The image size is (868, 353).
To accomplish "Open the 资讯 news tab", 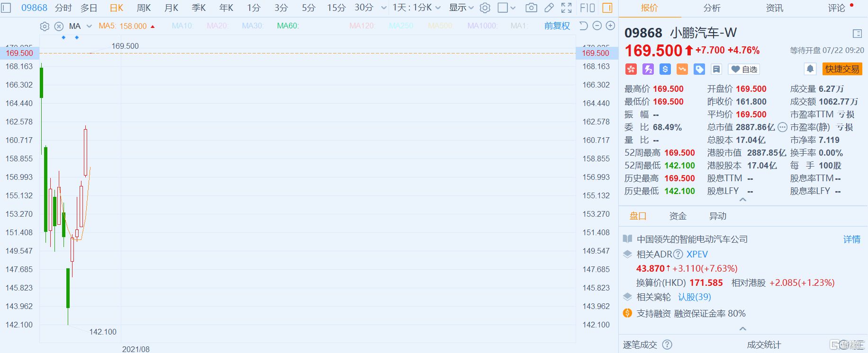I will 775,8.
